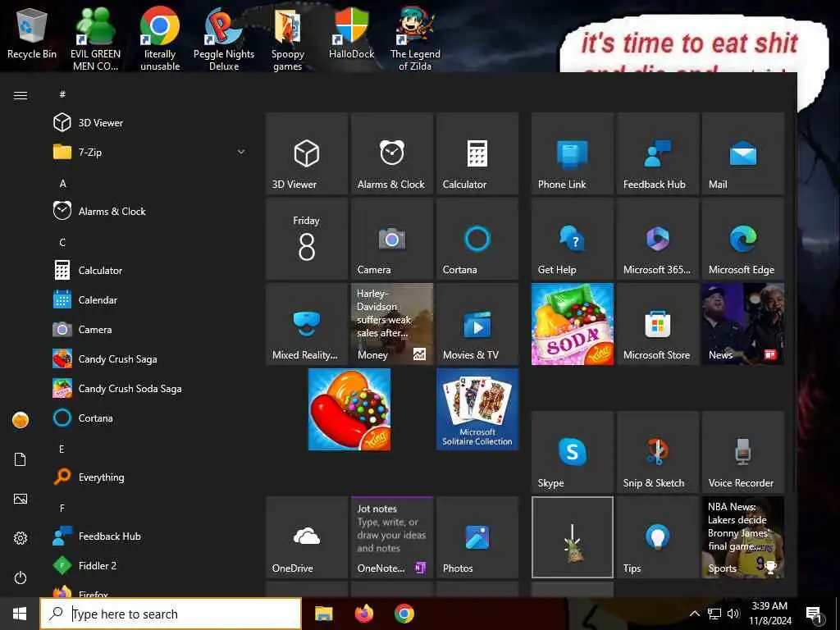Open the Mixed Reality Portal tile
This screenshot has width=840, height=630.
(x=307, y=323)
